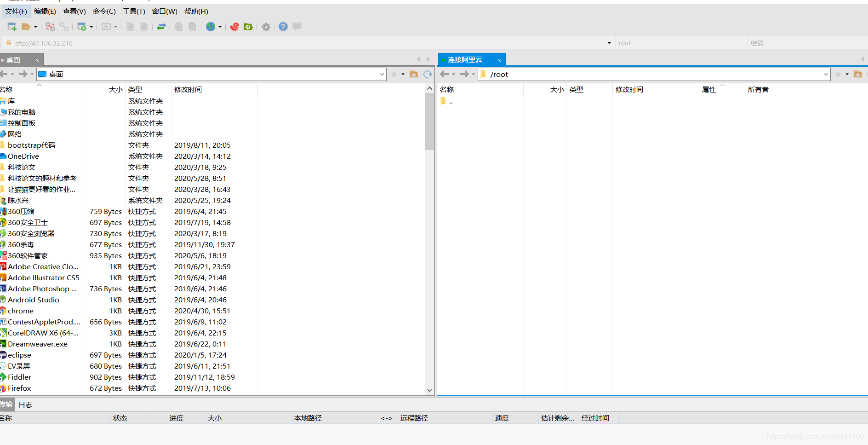Open the session Properties icon with green gear
Viewport: 868px width, 445px height.
(x=82, y=27)
